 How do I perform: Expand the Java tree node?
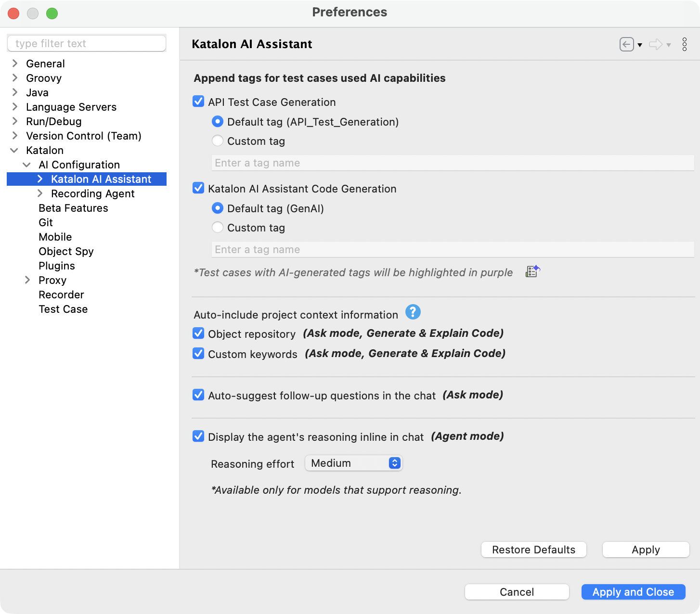click(15, 92)
